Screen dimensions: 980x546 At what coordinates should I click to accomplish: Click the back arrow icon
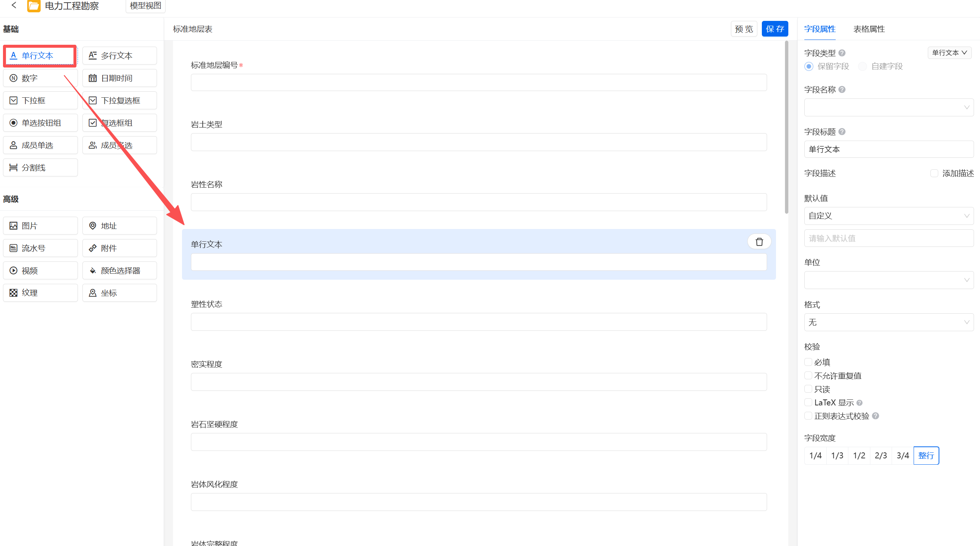tap(14, 5)
